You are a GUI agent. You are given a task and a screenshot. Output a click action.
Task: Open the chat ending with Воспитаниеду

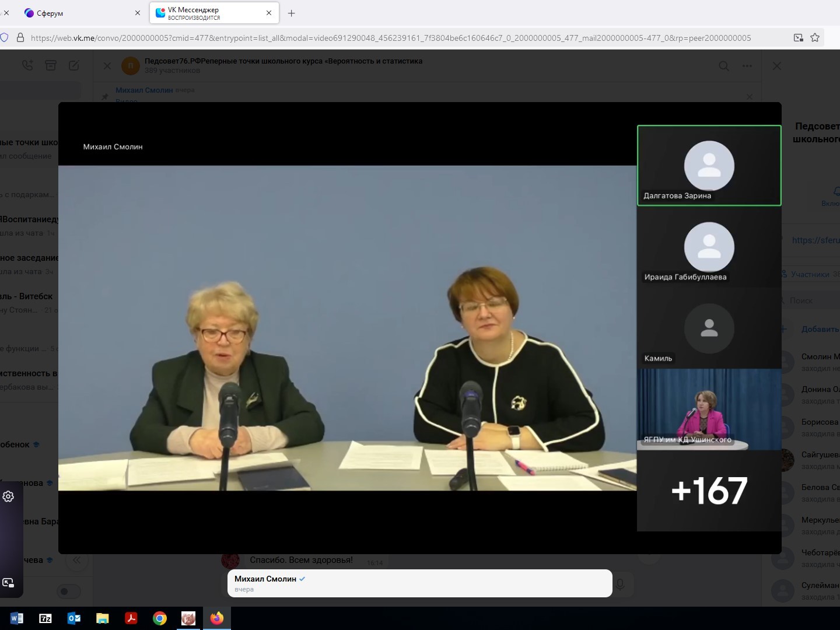pyautogui.click(x=29, y=226)
